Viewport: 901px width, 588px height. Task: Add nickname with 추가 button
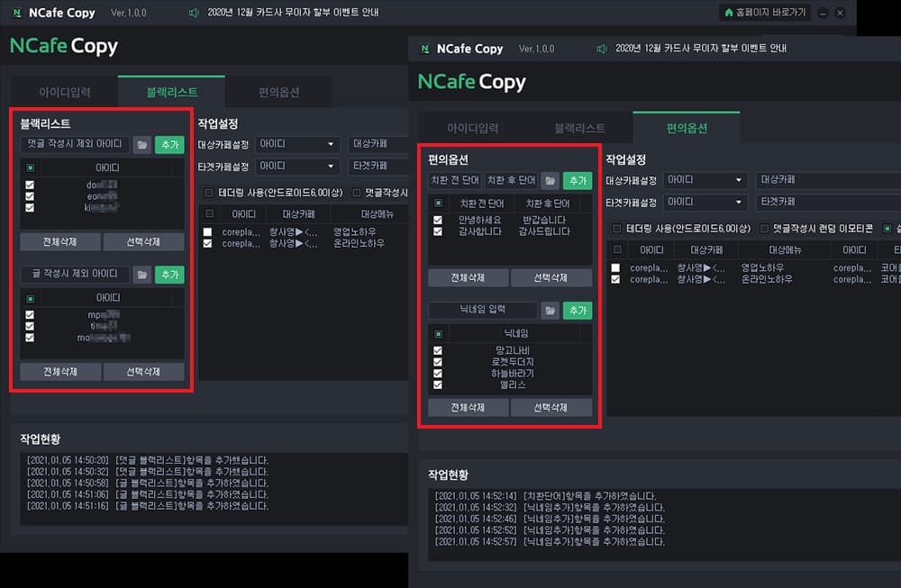(x=578, y=311)
